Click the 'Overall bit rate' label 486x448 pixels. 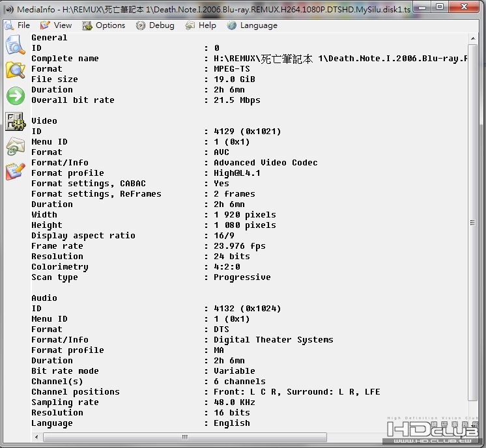point(73,100)
